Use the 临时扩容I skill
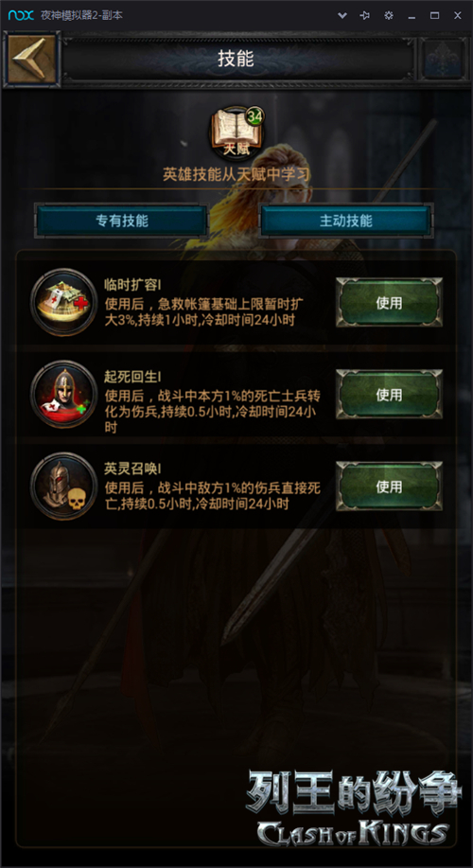473x868 pixels. coord(389,303)
